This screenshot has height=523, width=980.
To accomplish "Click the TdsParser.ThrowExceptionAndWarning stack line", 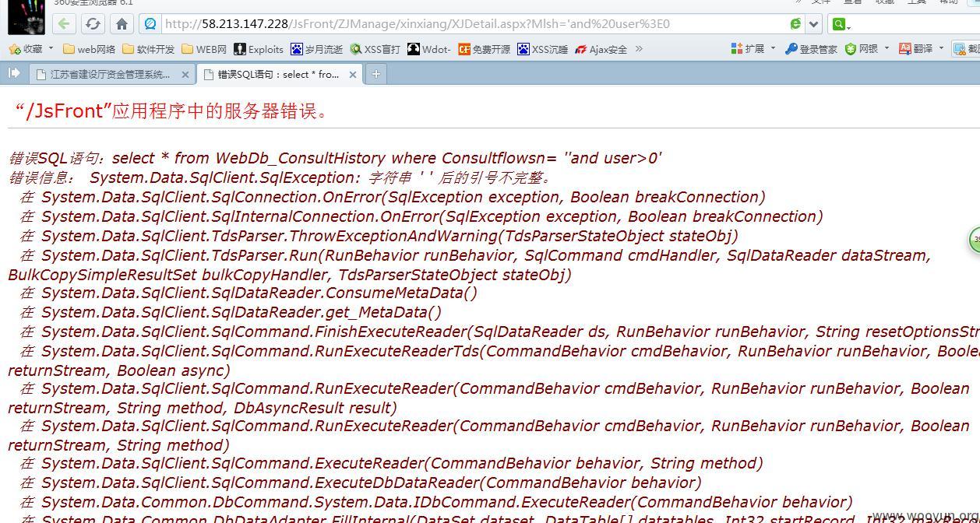I will click(x=379, y=236).
